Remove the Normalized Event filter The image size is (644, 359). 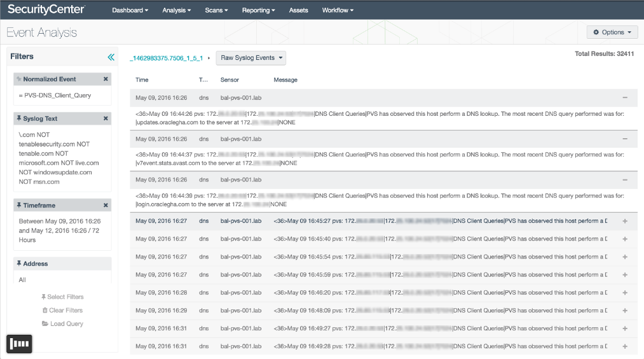(106, 79)
